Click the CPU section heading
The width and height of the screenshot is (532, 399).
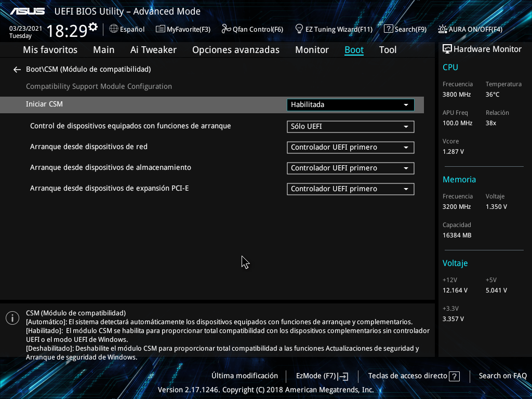450,67
